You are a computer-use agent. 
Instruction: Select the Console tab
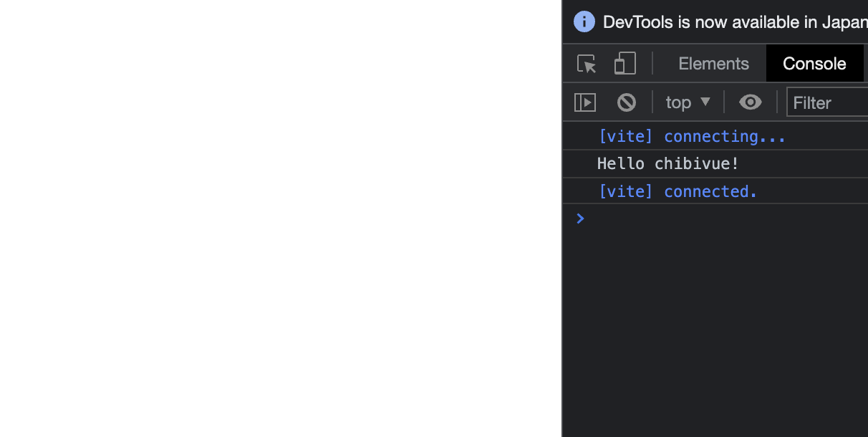pos(814,63)
